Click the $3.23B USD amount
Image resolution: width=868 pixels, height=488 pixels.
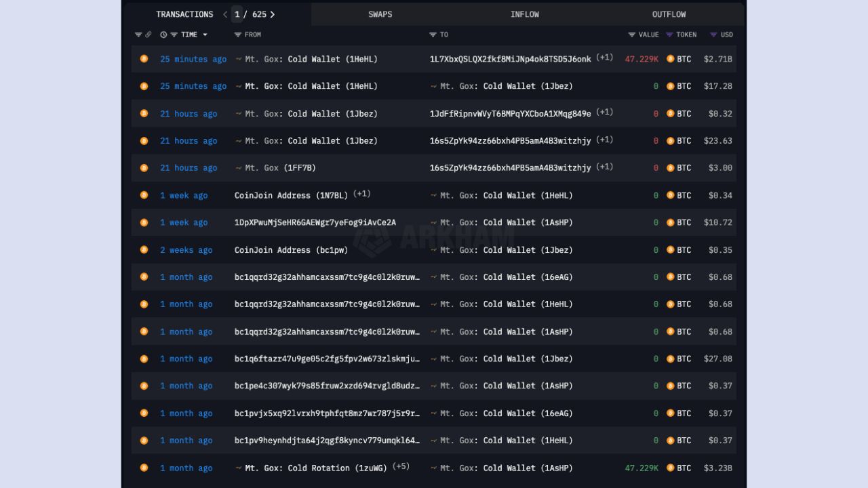(717, 468)
